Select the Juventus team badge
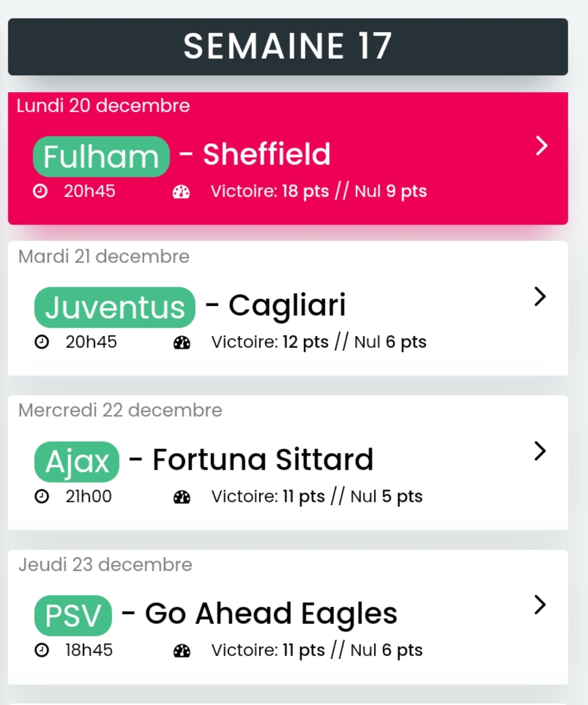 pos(115,307)
